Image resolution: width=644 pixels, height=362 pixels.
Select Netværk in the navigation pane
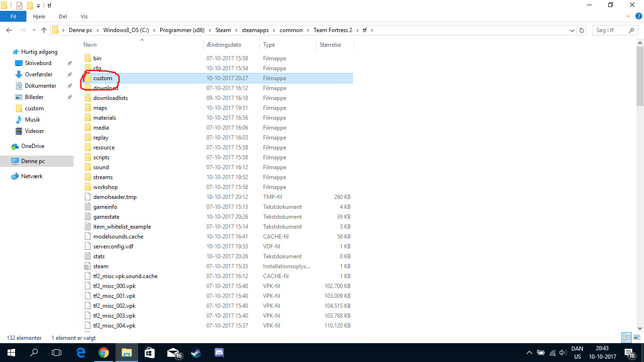pos(32,176)
